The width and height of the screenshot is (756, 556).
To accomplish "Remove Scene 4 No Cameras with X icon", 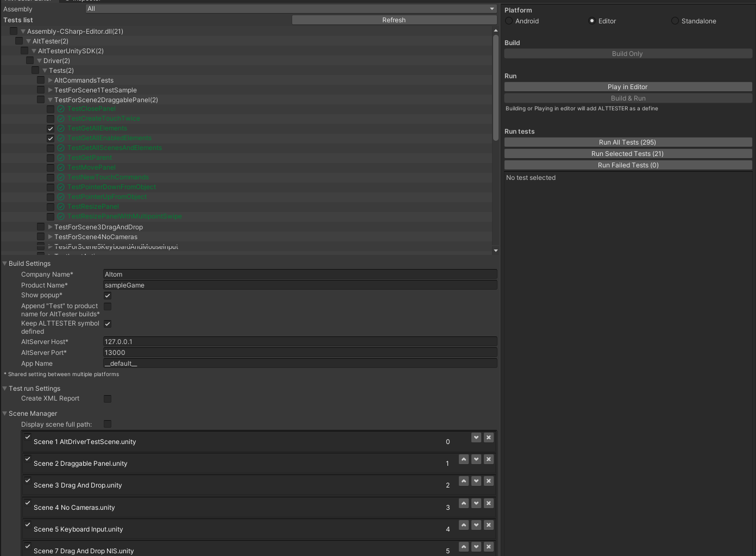I will [x=488, y=503].
